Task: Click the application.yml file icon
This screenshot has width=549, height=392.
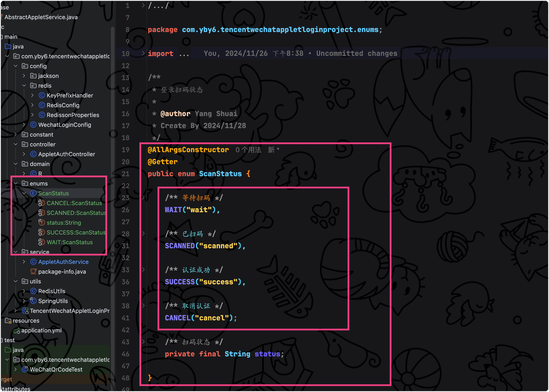Action: click(16, 330)
